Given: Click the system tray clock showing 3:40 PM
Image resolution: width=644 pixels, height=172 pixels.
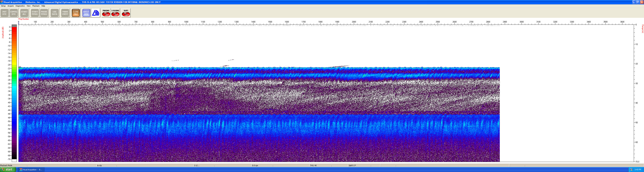Looking at the screenshot, I should coord(638,169).
